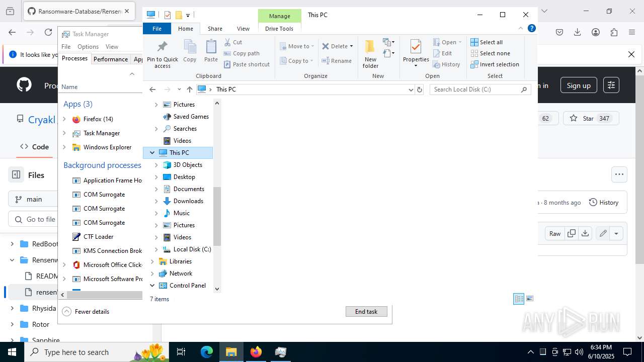Click the Paste ribbon icon
644x362 pixels.
click(211, 51)
